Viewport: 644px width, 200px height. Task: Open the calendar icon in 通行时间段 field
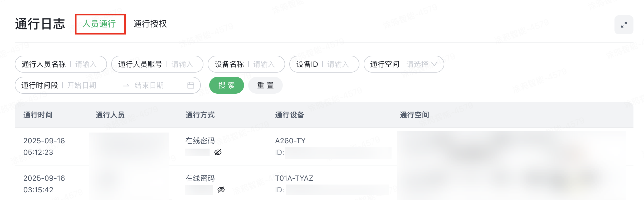191,85
